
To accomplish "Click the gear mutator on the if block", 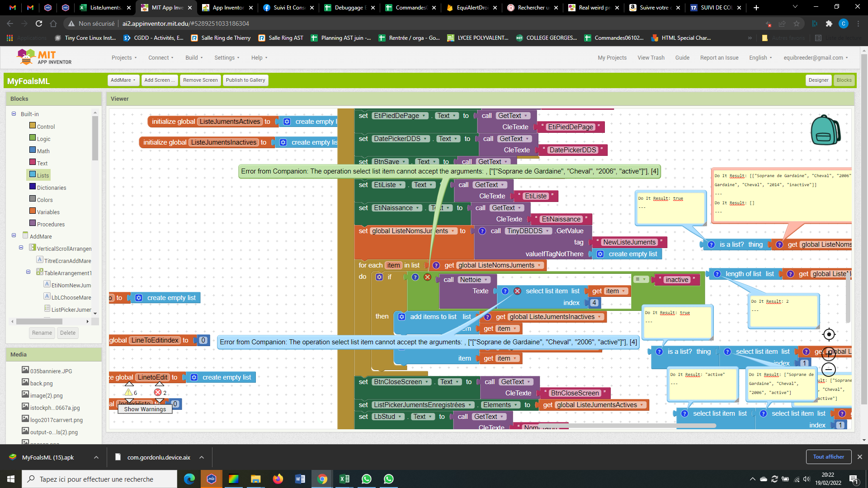I will (x=379, y=277).
